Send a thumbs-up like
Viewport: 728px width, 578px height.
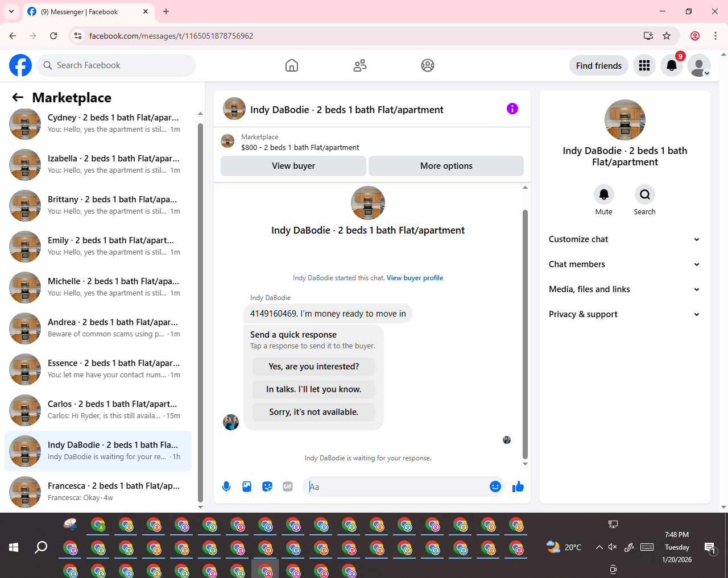(x=518, y=486)
